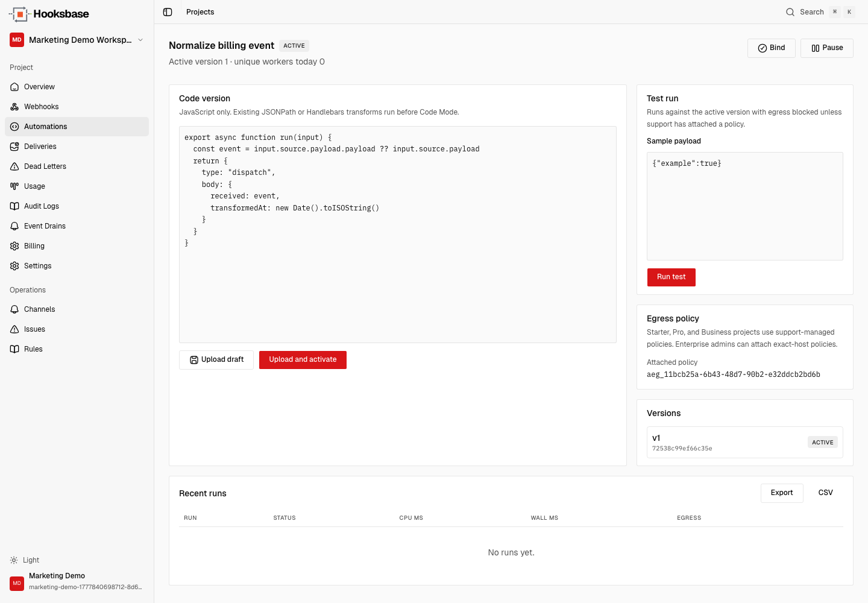The image size is (868, 603).
Task: Click the Webhooks icon in sidebar
Action: coord(14,107)
